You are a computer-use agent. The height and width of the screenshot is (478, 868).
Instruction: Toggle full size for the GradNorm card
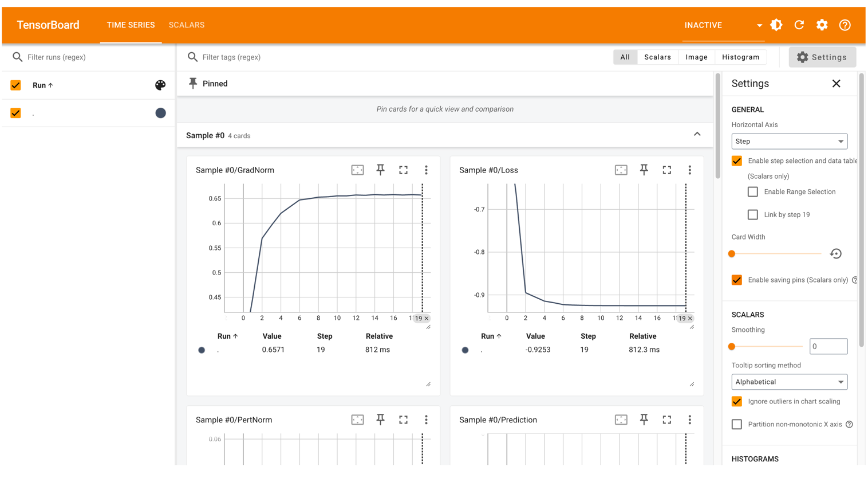tap(404, 170)
